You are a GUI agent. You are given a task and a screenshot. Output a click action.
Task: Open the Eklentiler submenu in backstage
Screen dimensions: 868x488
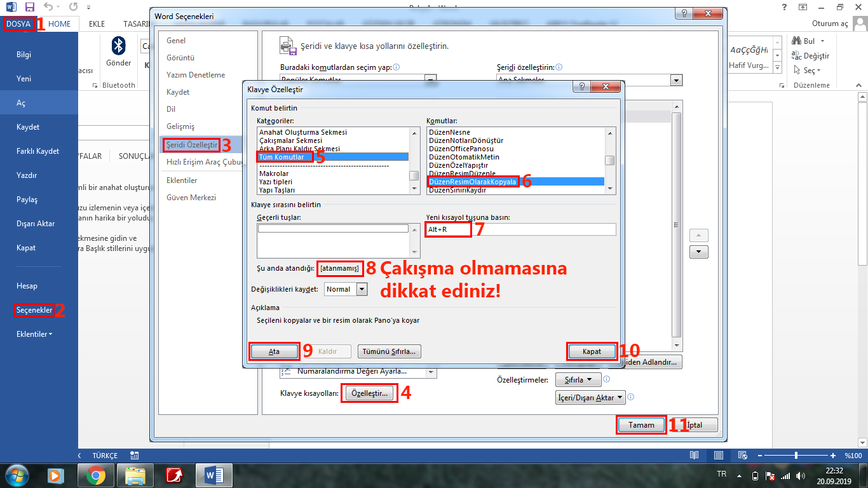point(34,334)
